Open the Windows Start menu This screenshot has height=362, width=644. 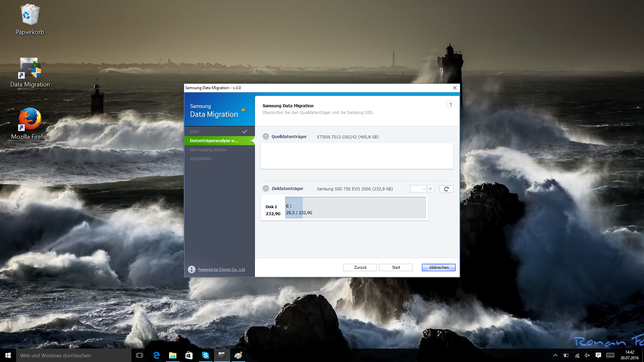(8, 355)
